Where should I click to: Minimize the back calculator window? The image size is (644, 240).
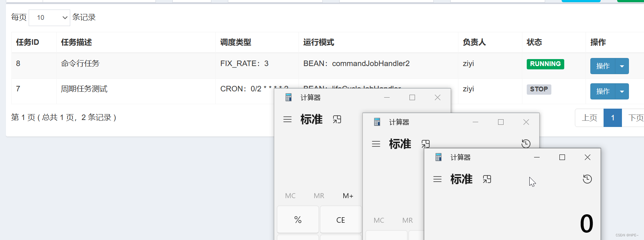click(387, 97)
